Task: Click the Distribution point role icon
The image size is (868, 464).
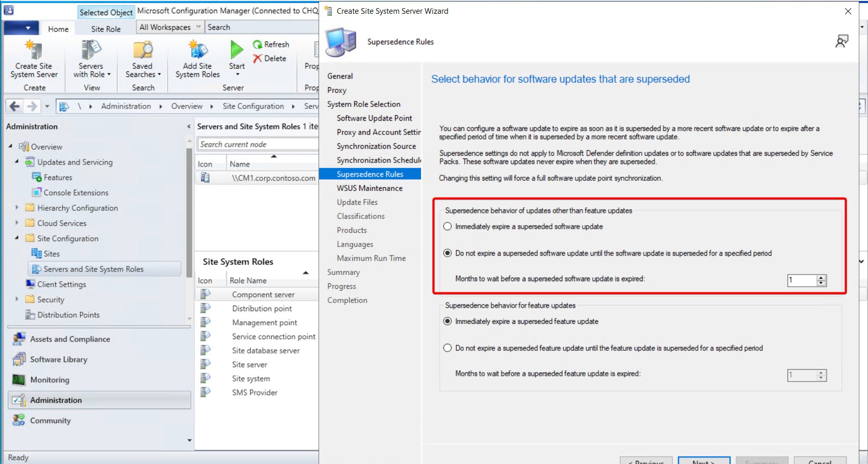Action: click(205, 308)
